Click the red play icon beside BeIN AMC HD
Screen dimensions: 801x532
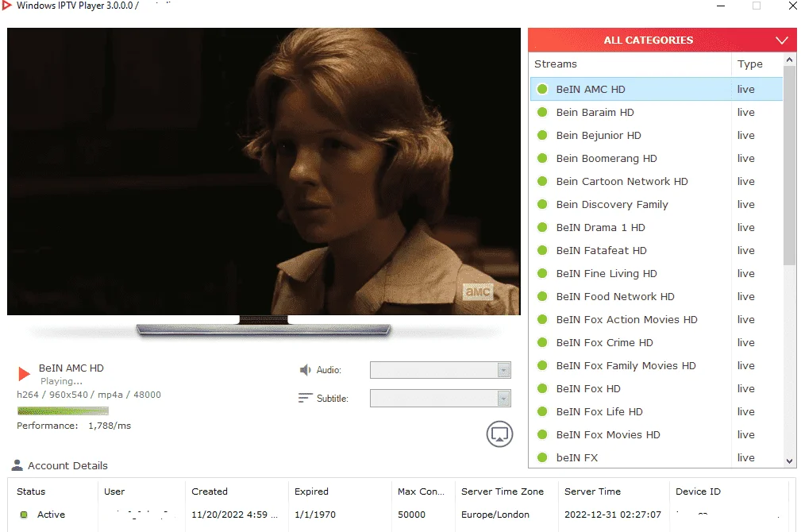[24, 373]
